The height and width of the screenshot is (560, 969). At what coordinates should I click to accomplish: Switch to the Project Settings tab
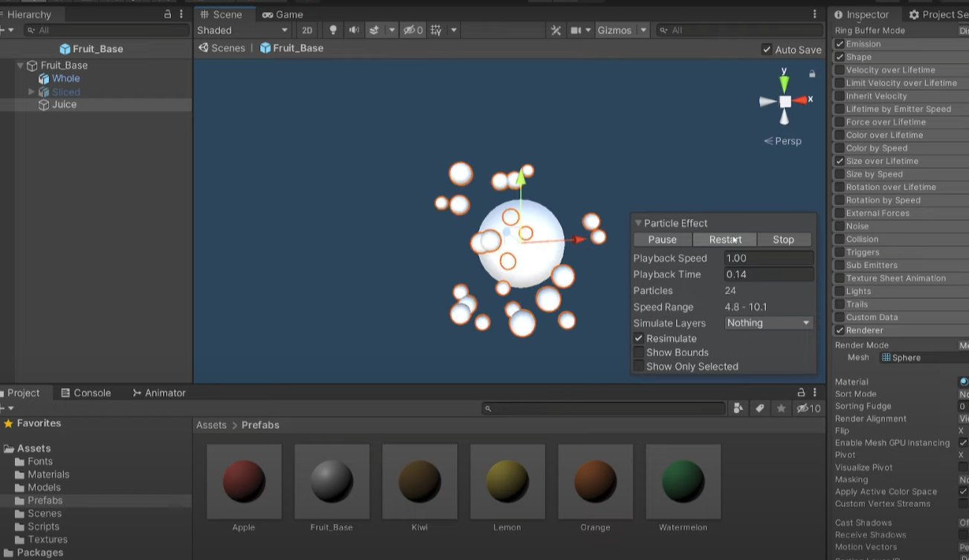coord(939,14)
